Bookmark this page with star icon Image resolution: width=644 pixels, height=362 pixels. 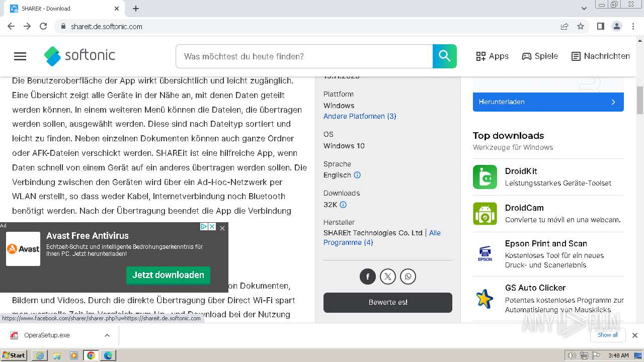pos(581,27)
